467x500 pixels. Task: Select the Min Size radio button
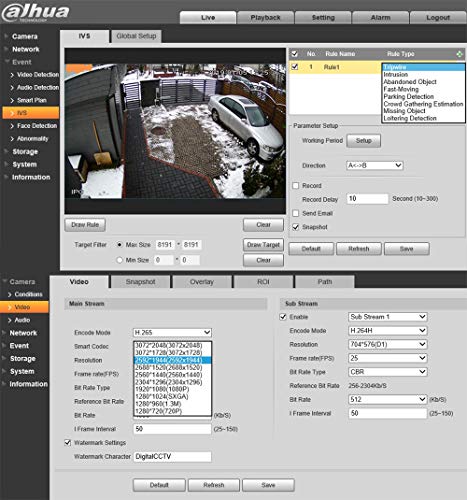click(x=119, y=260)
